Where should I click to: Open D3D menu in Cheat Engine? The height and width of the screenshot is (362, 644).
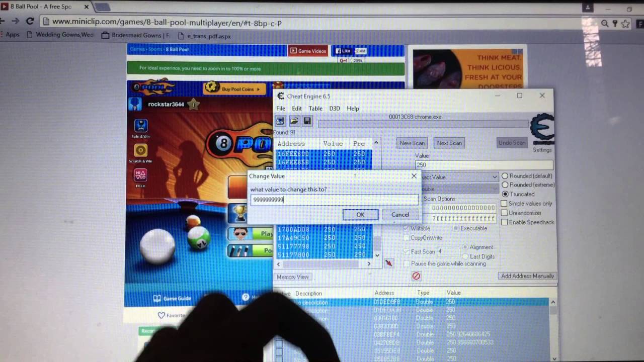pyautogui.click(x=335, y=109)
